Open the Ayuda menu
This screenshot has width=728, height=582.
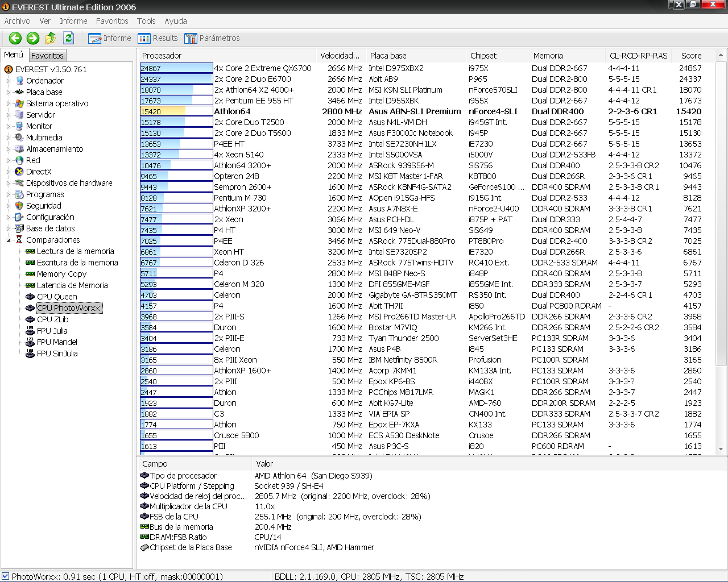[x=176, y=21]
